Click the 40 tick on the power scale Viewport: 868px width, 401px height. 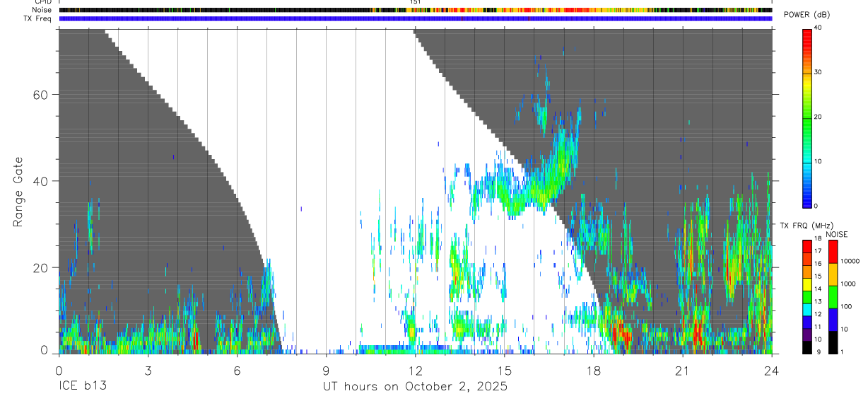(x=819, y=28)
